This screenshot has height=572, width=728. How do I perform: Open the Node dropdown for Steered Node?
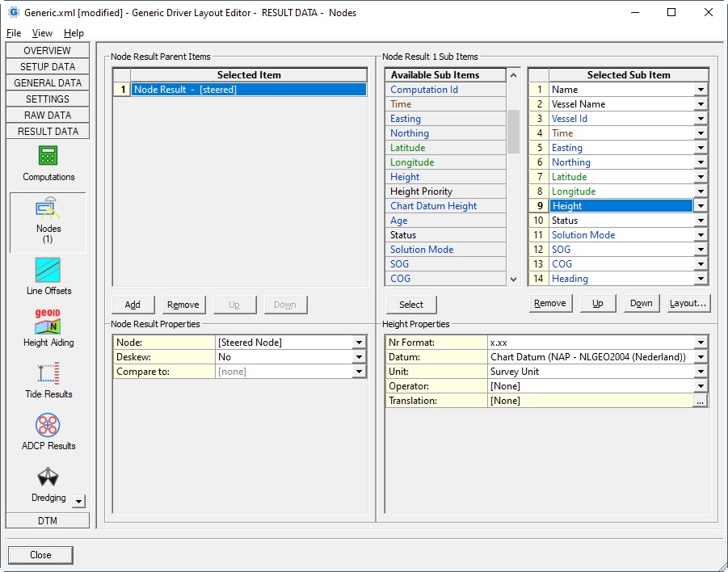[x=359, y=343]
